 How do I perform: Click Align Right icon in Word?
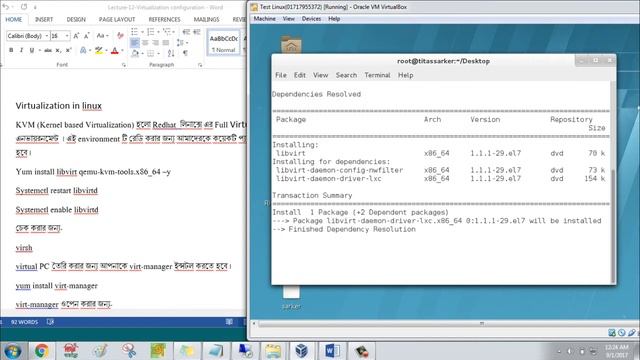click(x=156, y=43)
